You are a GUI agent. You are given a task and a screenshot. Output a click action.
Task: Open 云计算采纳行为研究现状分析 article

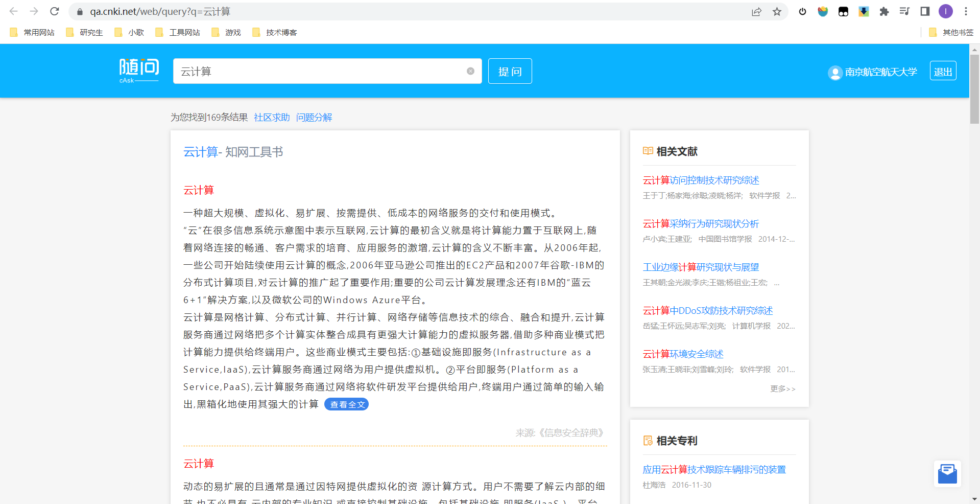[x=701, y=223]
